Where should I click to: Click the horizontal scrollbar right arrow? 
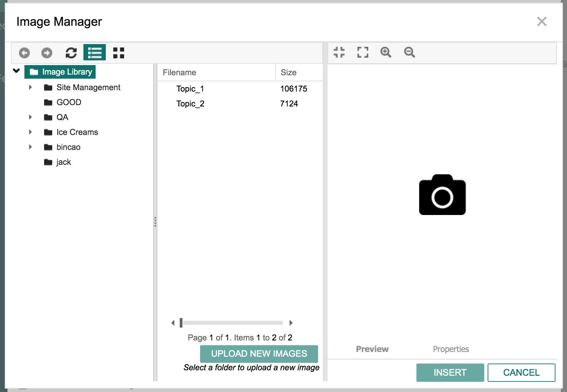coord(291,323)
